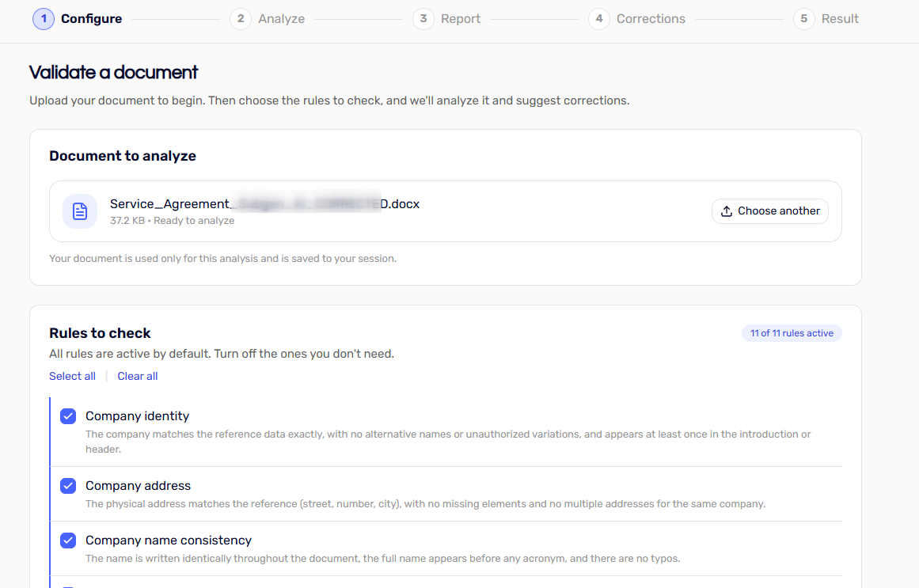The width and height of the screenshot is (919, 588).
Task: Click the uploaded Service_Agreement docx filename
Action: (x=265, y=204)
